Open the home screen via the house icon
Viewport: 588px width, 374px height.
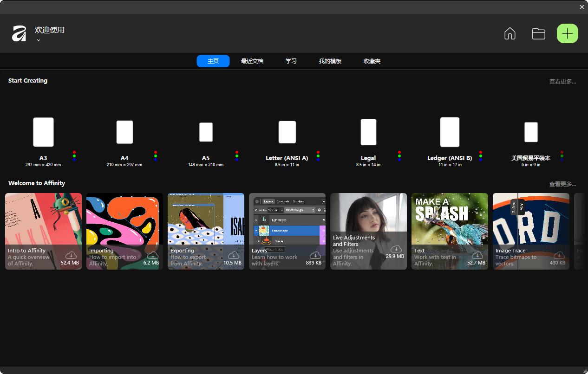[510, 33]
